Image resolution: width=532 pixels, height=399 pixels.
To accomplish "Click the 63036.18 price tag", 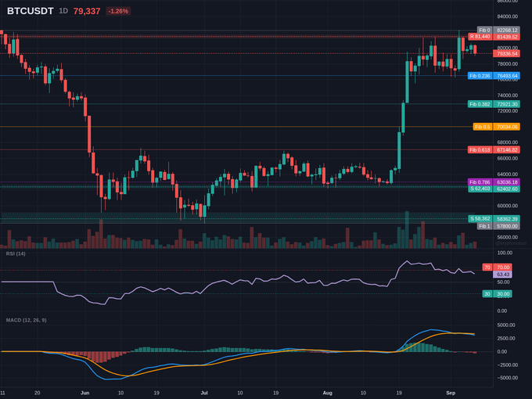I will point(506,182).
